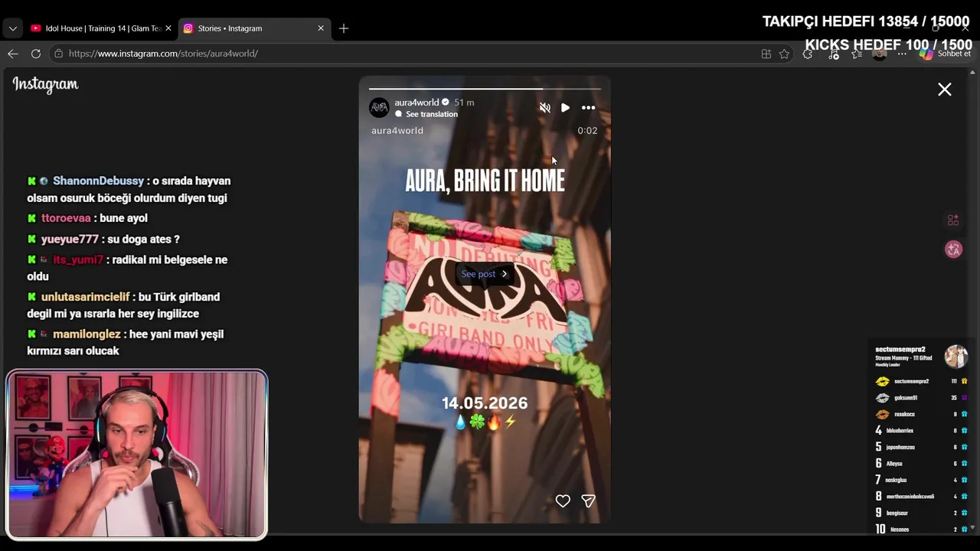Open browser extensions puzzle icon
The width and height of the screenshot is (980, 551).
[808, 54]
